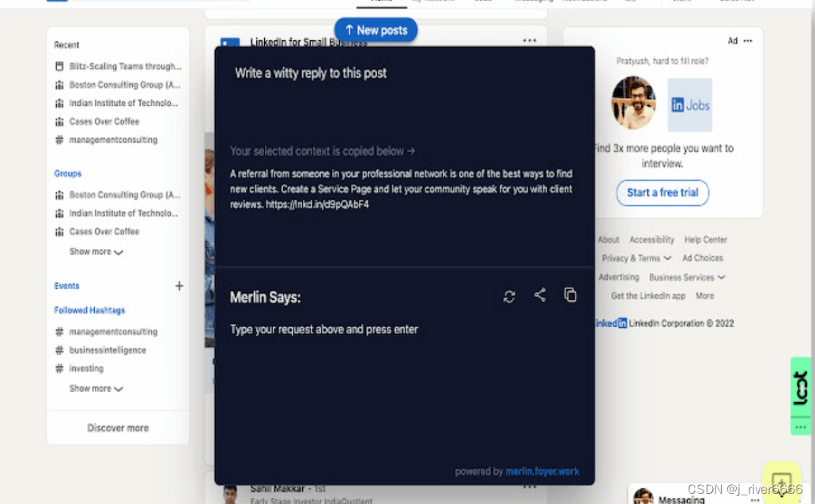
Task: Expand Show more under Groups
Action: [96, 251]
